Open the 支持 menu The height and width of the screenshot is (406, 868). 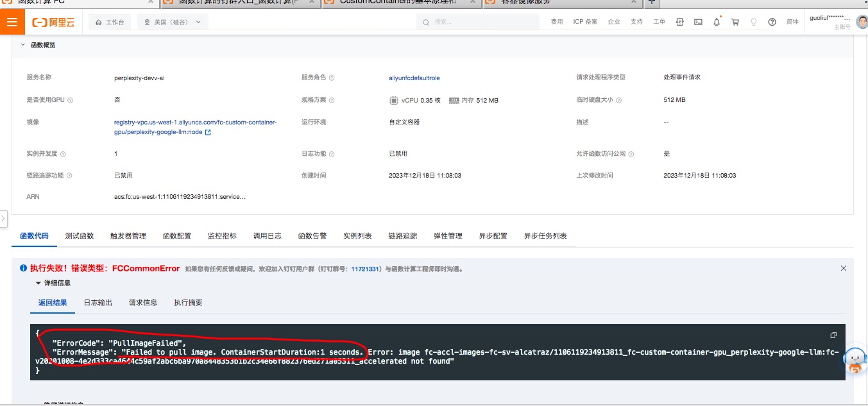(636, 22)
